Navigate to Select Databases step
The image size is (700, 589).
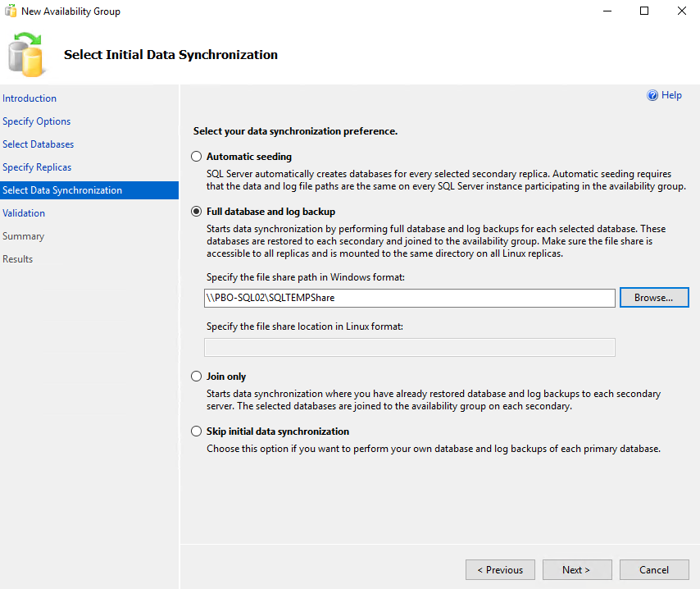(39, 144)
